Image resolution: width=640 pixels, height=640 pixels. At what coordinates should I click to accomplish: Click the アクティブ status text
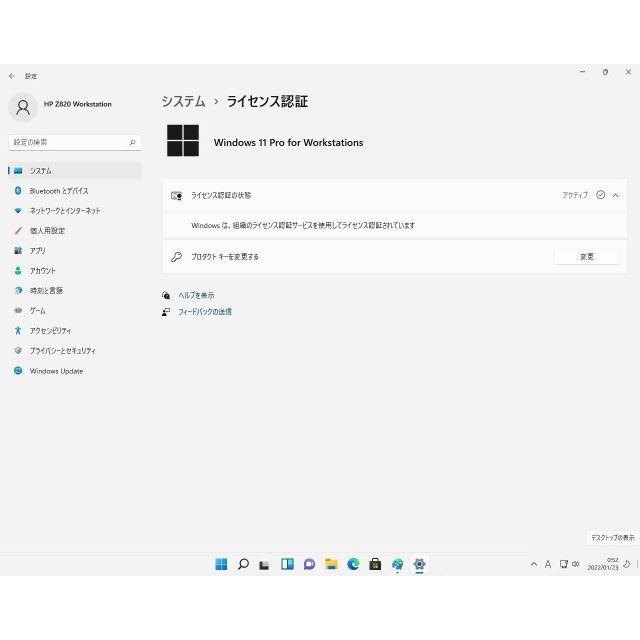click(x=575, y=196)
